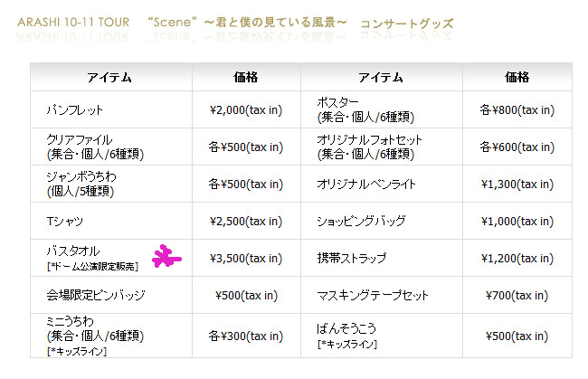Click the バスタオル item text
The width and height of the screenshot is (588, 379).
[x=73, y=251]
